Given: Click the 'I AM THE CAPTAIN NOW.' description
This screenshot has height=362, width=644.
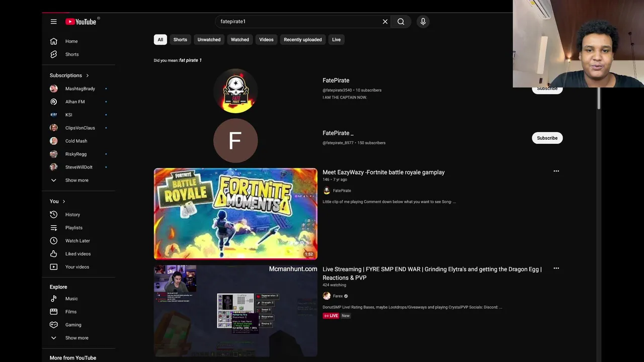Looking at the screenshot, I should 345,98.
